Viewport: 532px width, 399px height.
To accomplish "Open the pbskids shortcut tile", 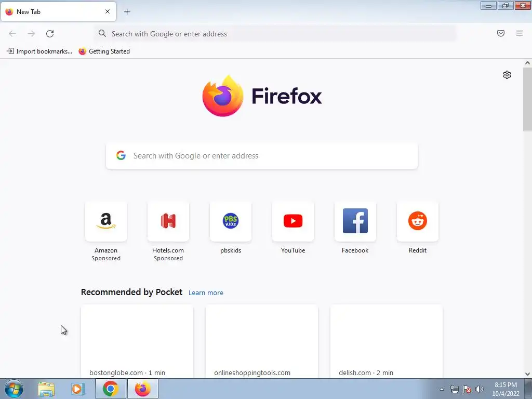I will [x=231, y=221].
